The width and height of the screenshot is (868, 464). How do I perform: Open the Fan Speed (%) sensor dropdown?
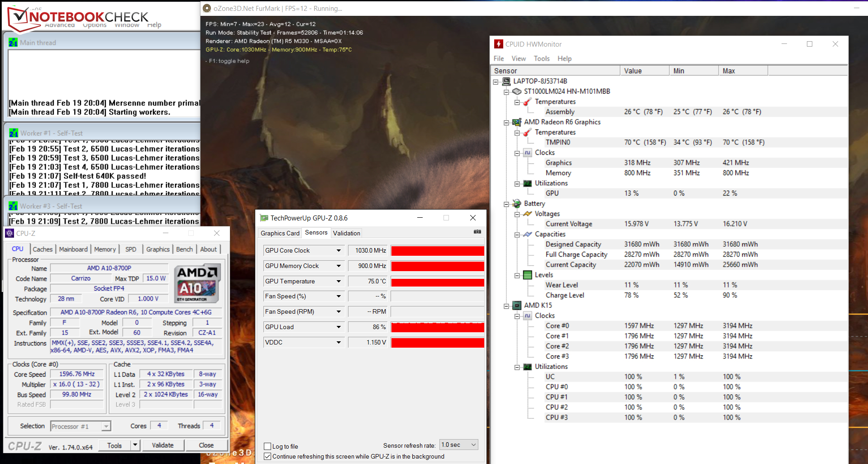(x=339, y=296)
